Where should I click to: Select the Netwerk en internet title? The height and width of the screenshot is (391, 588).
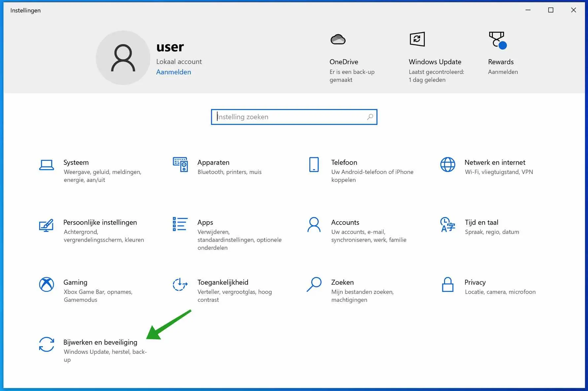pos(495,162)
